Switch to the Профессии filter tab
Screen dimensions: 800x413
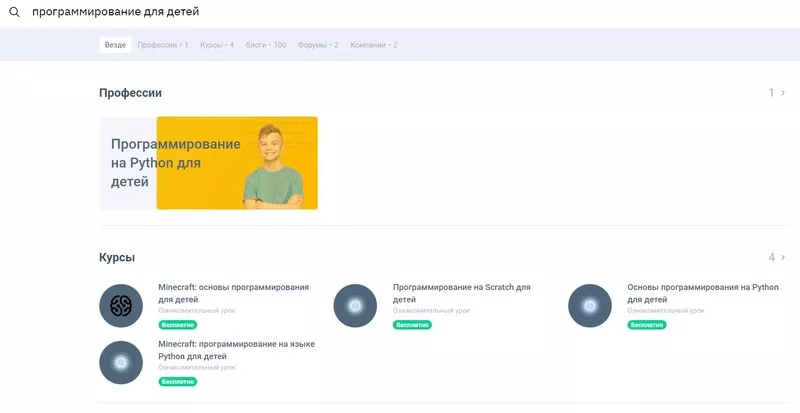click(162, 45)
